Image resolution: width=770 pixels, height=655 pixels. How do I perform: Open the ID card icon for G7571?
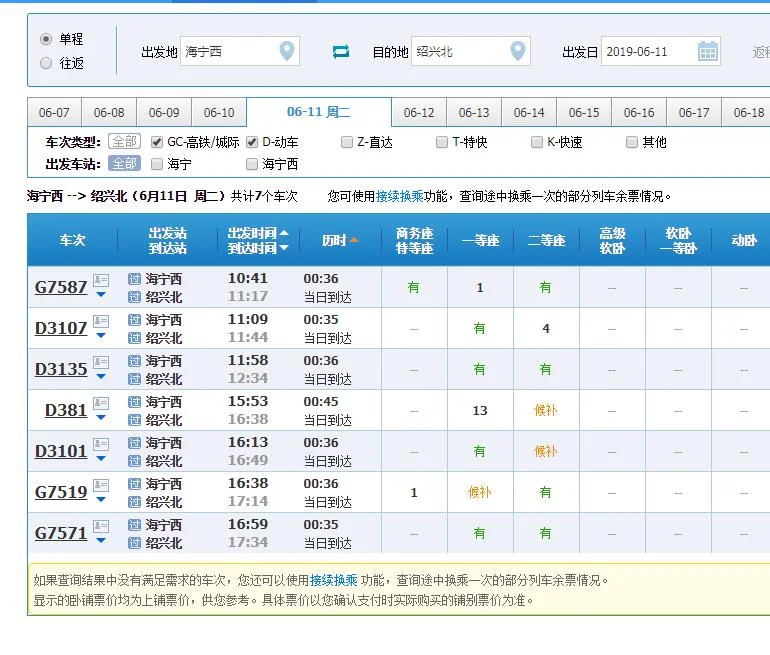[101, 526]
